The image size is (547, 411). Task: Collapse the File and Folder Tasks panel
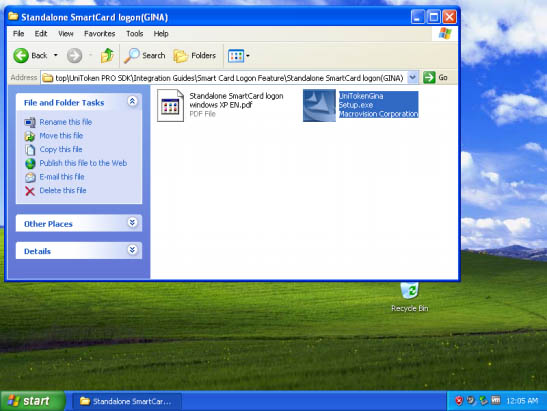coord(132,102)
